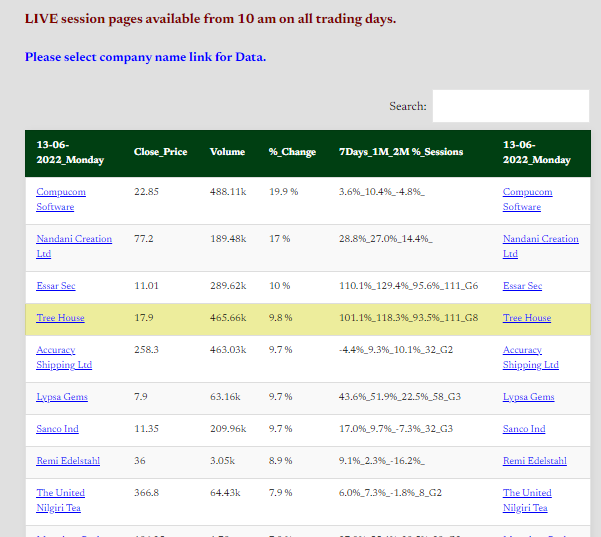Select close price 11.35 cell
601x537 pixels.
[146, 429]
